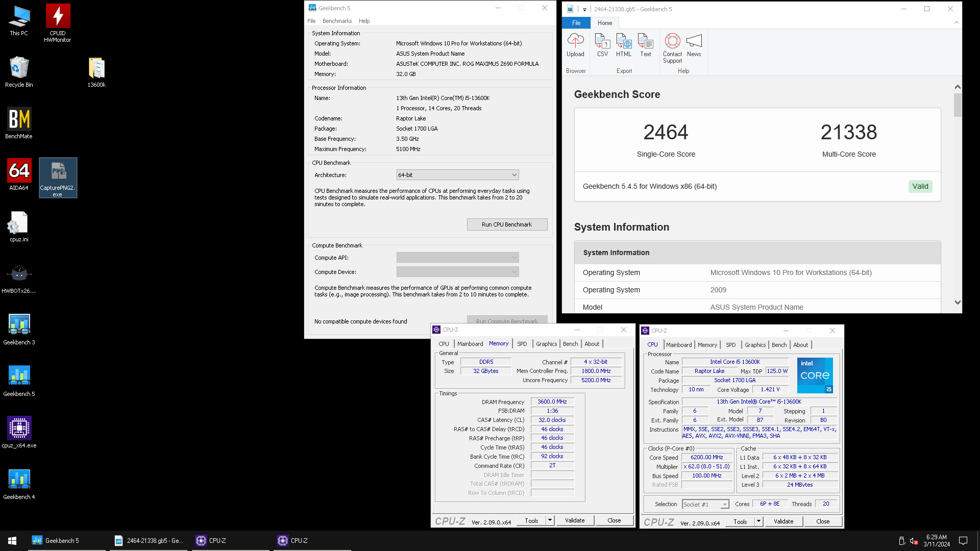The width and height of the screenshot is (980, 551).
Task: Open Contact Support in ribbon
Action: (672, 48)
